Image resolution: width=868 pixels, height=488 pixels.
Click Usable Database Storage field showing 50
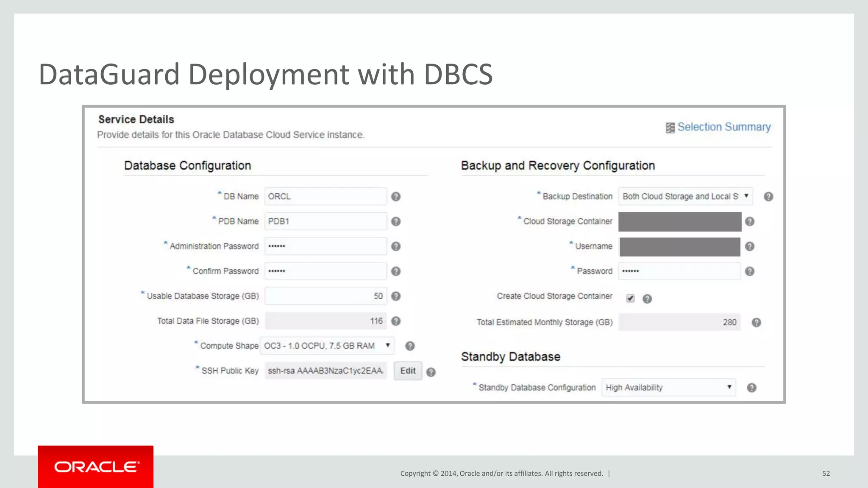pyautogui.click(x=325, y=296)
